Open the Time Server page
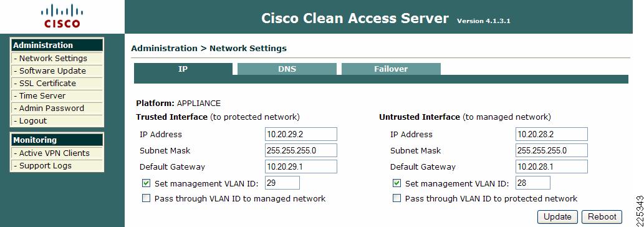Screen dimensions: 644x227 tap(57, 95)
